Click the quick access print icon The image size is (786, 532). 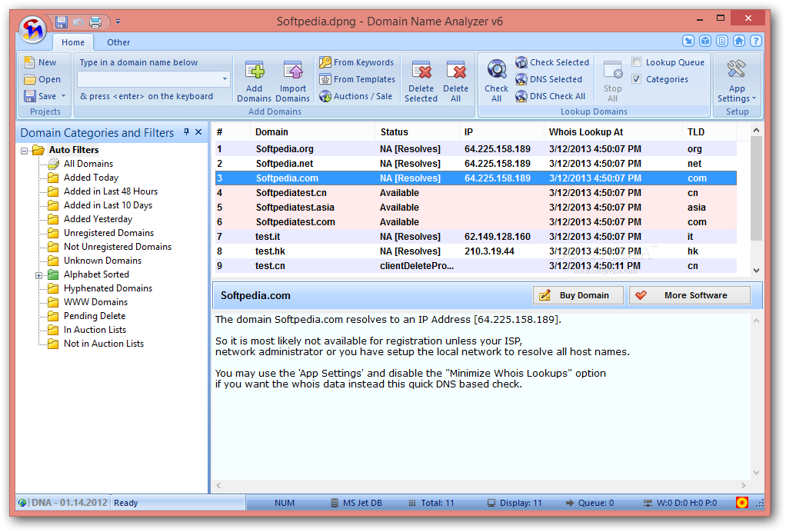click(x=95, y=22)
